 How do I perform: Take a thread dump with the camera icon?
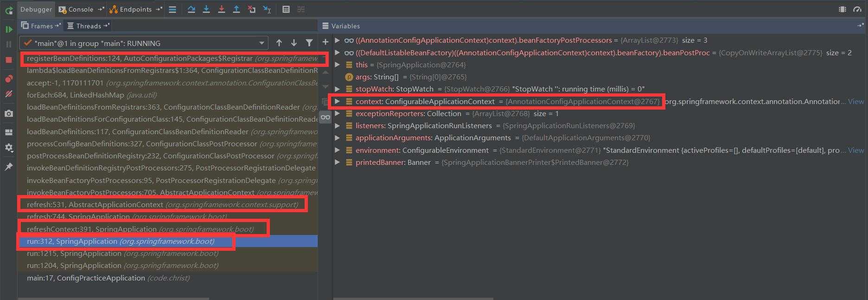coord(9,113)
